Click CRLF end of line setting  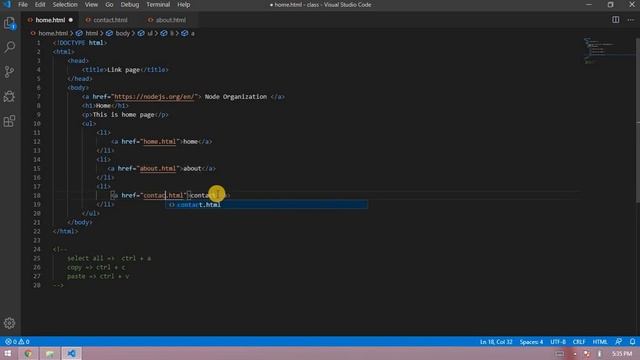click(x=579, y=342)
